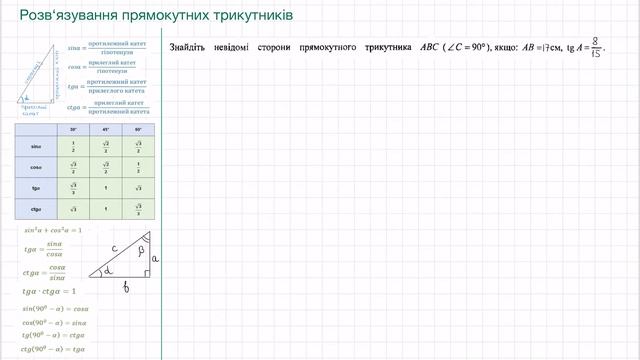Click the word "якщо:" in the problem

pyautogui.click(x=506, y=48)
